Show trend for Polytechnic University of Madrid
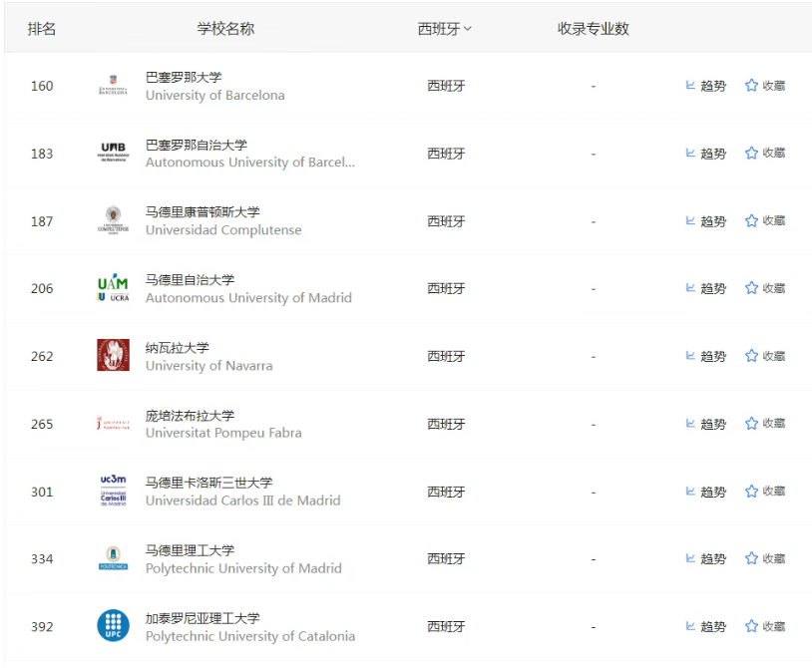The height and width of the screenshot is (668, 812). click(x=706, y=559)
